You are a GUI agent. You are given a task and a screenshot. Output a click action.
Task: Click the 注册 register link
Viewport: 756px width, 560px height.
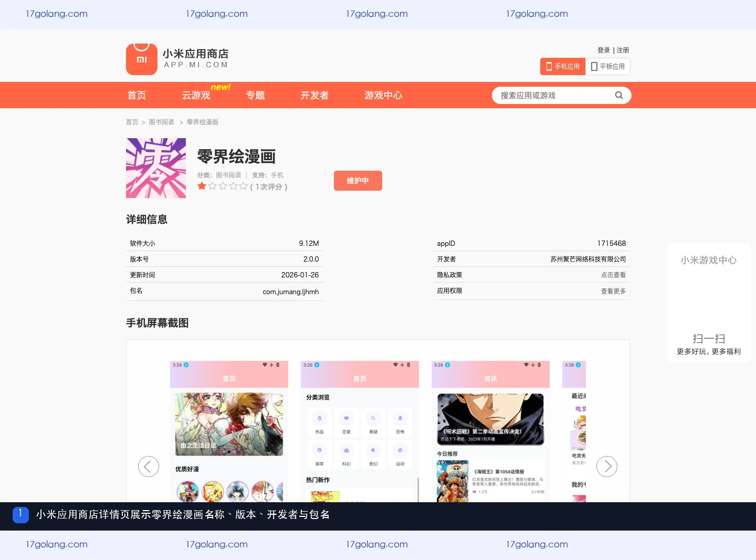tap(623, 50)
